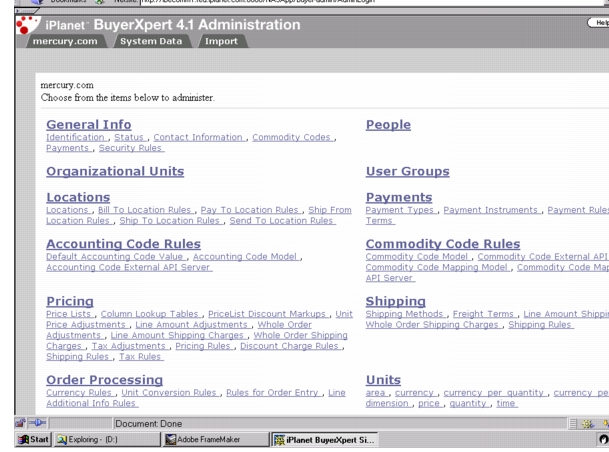Open the time link under Units
This screenshot has width=609, height=452.
(506, 403)
